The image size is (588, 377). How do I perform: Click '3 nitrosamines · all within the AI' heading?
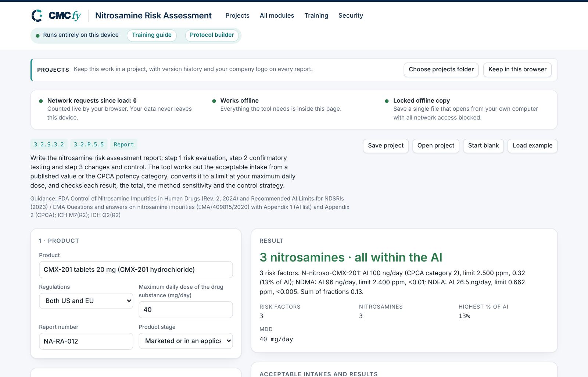tap(351, 257)
